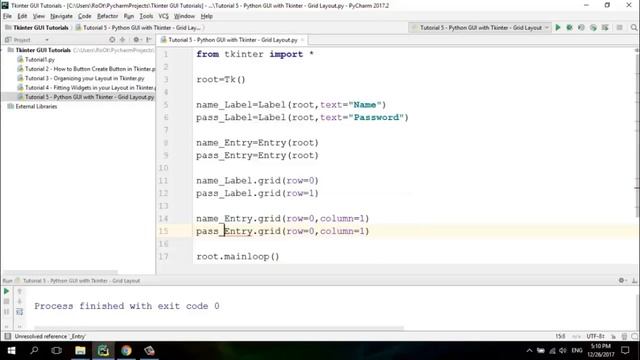Click the event log bubble in status bar

click(634, 336)
